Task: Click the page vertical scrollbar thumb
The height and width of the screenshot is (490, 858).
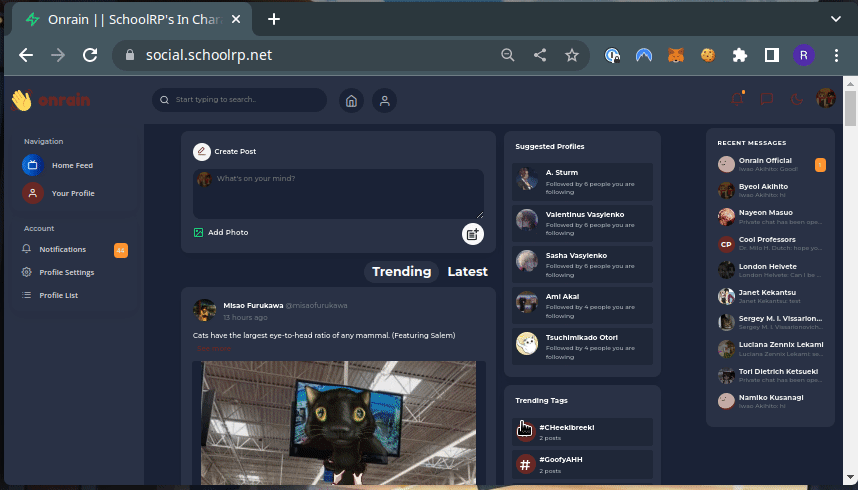Action: 850,108
